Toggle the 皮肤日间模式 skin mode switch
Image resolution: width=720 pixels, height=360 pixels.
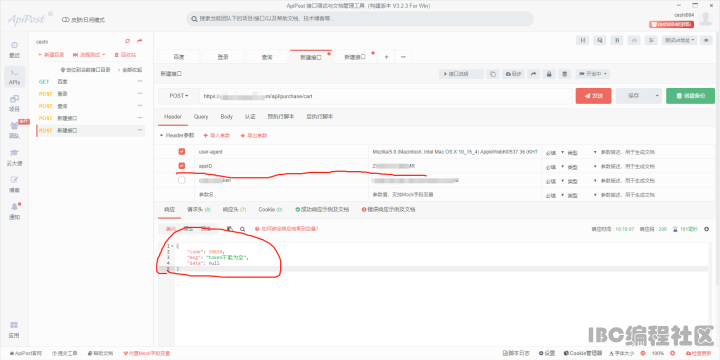[65, 20]
